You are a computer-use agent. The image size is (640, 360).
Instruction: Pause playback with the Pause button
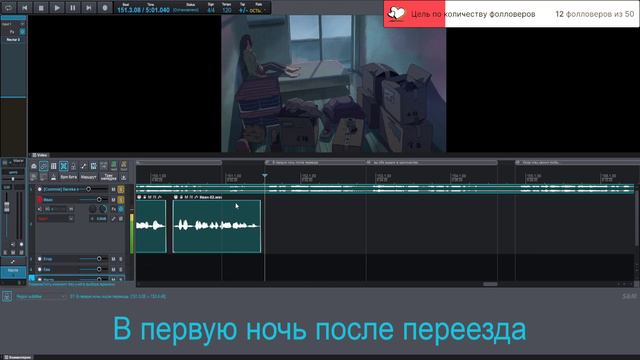[73, 7]
